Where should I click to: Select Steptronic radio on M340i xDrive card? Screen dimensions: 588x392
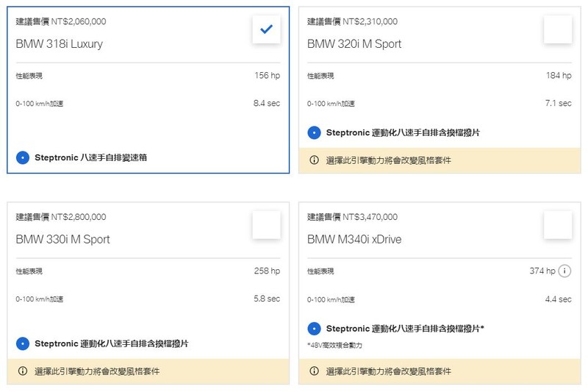[x=314, y=329]
